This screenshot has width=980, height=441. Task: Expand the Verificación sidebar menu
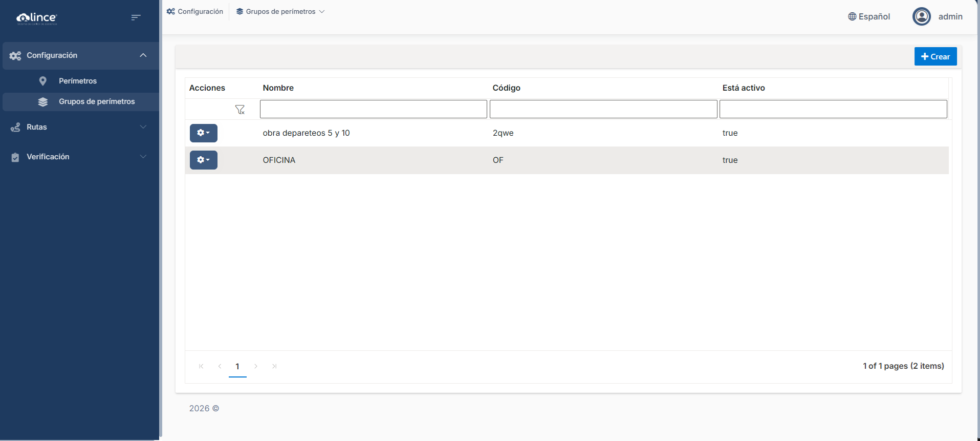point(79,157)
